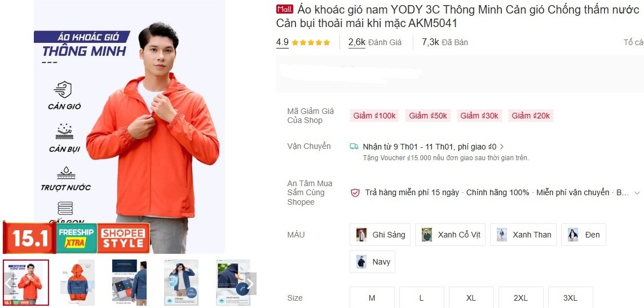644x308 pixels.
Task: Claim the Giảm ₫100k shop voucher
Action: 374,116
